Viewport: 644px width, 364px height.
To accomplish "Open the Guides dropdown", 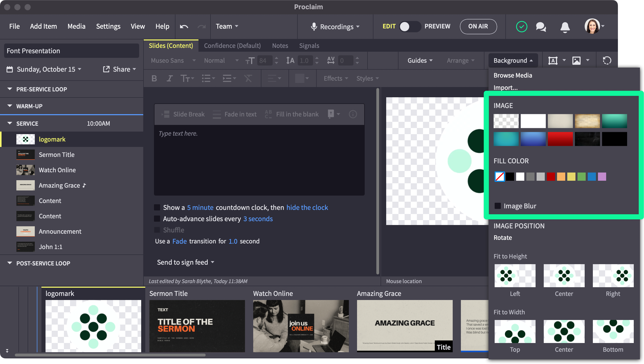I will [x=420, y=61].
